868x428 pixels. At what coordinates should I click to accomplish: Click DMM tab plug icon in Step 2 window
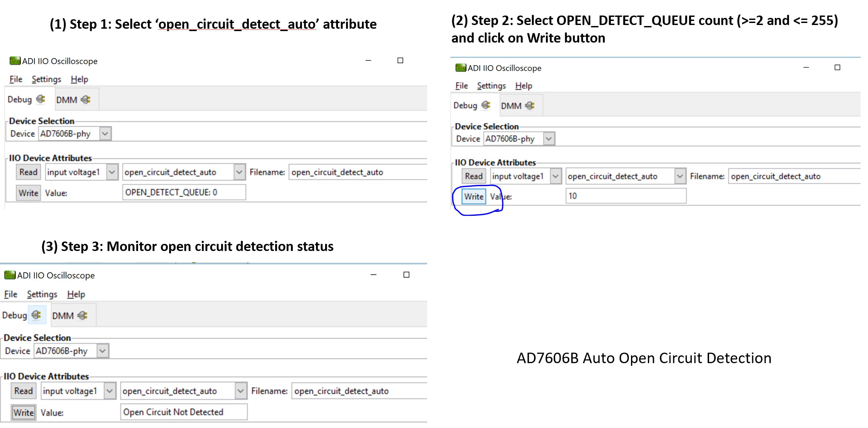(x=530, y=106)
